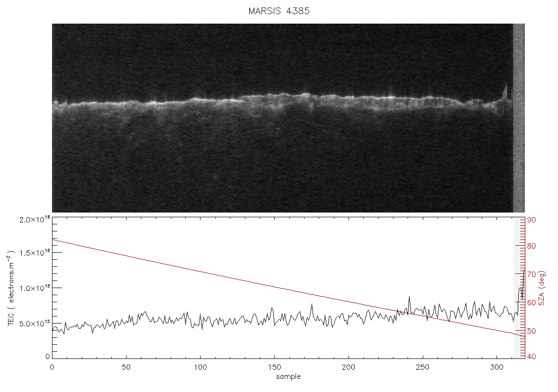558x392 pixels.
Task: Click the x-axis tick label 300
Action: [497, 367]
